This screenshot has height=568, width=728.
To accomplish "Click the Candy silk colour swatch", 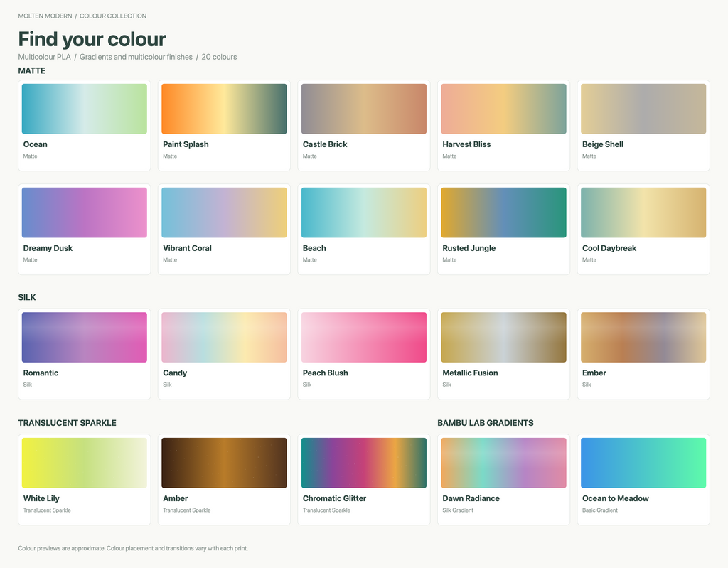I will (x=224, y=337).
